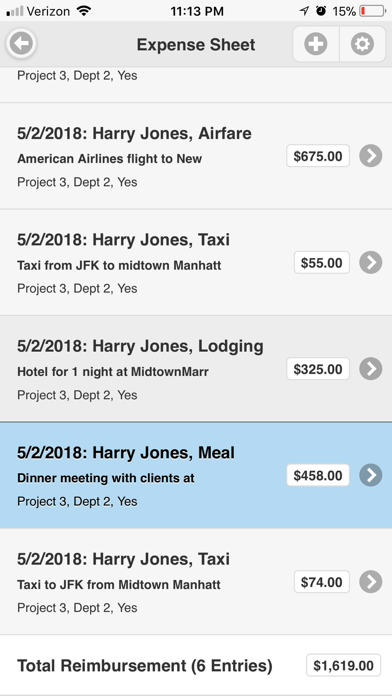Select the highlighted Harry Jones Meal row
Screen dimensions: 392x696
[x=196, y=475]
